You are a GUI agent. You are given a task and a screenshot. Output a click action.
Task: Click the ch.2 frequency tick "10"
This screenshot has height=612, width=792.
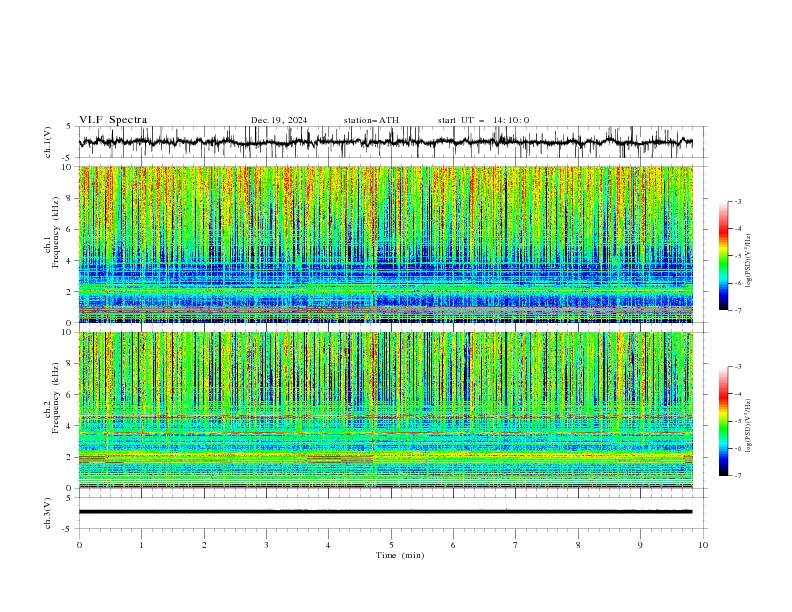pos(68,333)
